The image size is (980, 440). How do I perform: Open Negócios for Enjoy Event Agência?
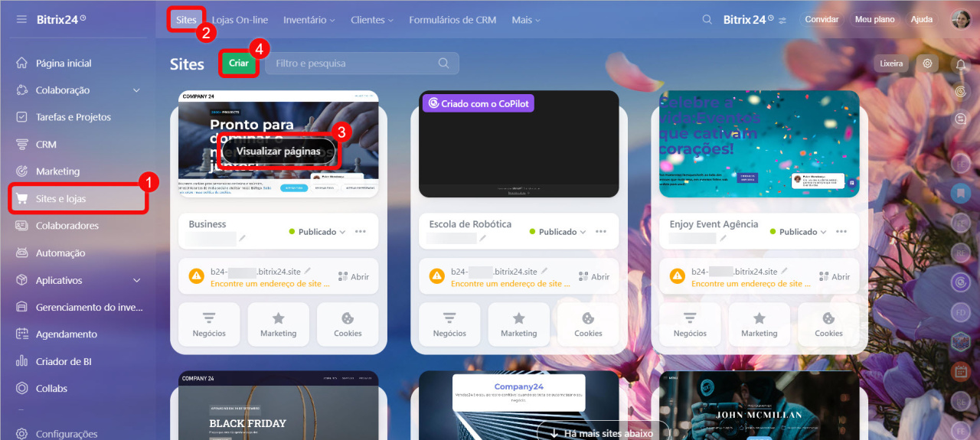click(690, 324)
